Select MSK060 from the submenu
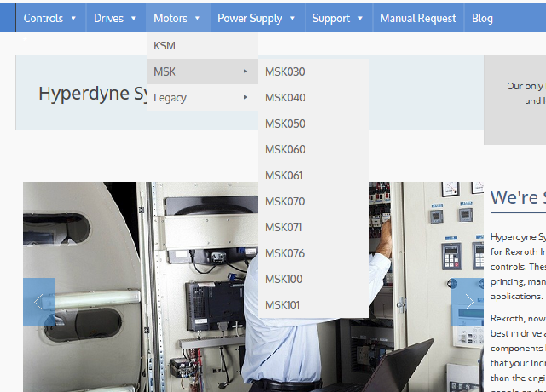Image resolution: width=546 pixels, height=392 pixels. pyautogui.click(x=313, y=149)
